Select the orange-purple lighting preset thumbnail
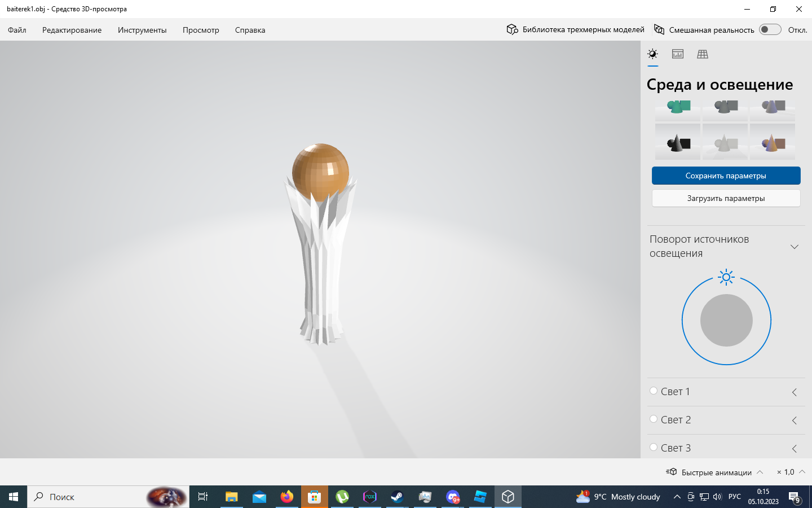This screenshot has height=508, width=812. [773, 142]
